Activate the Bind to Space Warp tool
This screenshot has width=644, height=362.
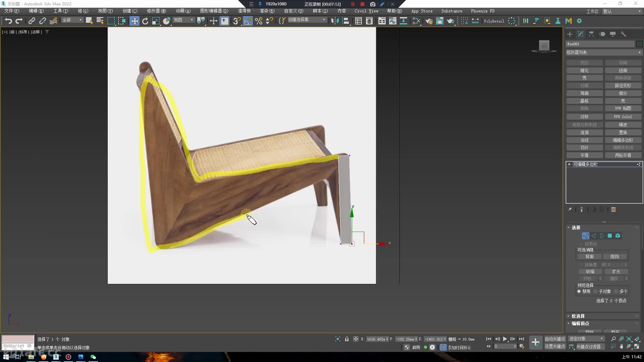[x=53, y=21]
